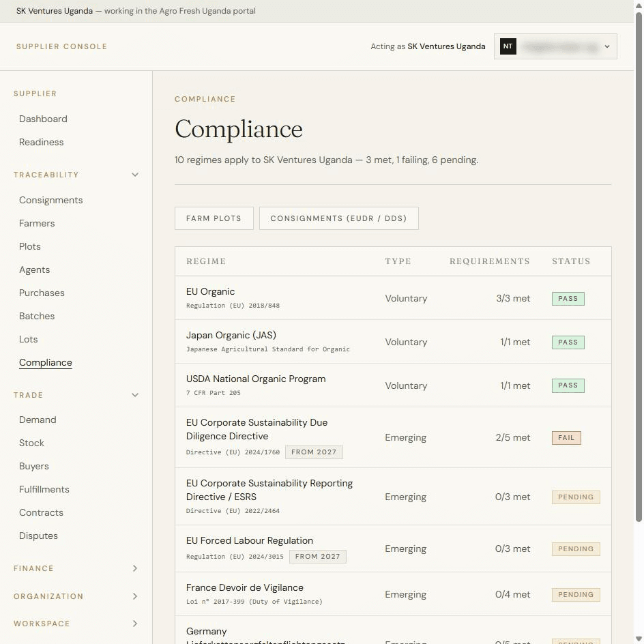Image resolution: width=644 pixels, height=644 pixels.
Task: Click PENDING badge for France Devoir de Vigilance
Action: click(x=576, y=595)
